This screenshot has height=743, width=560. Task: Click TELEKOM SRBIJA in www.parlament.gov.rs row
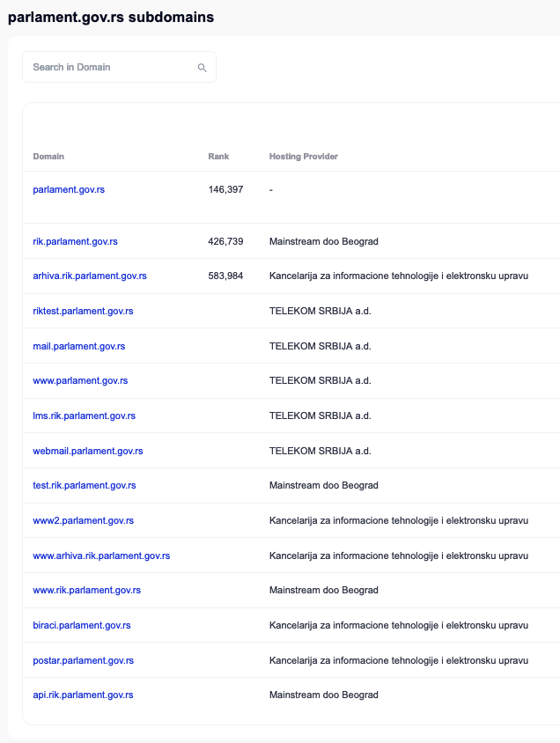[x=320, y=380]
